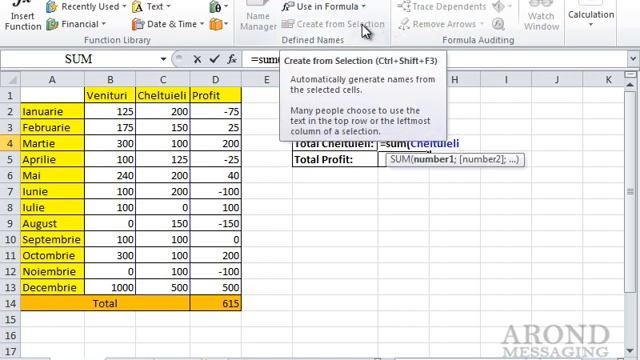The width and height of the screenshot is (640, 360).
Task: Open the Name Manager
Action: (x=258, y=16)
